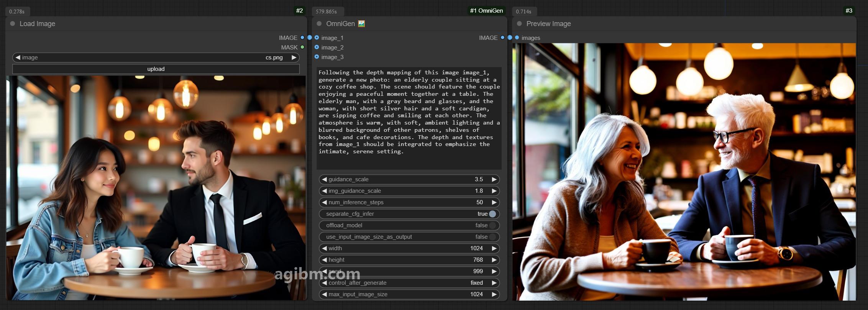Image resolution: width=868 pixels, height=310 pixels.
Task: Click the 579.865s execution time label
Action: 326,11
